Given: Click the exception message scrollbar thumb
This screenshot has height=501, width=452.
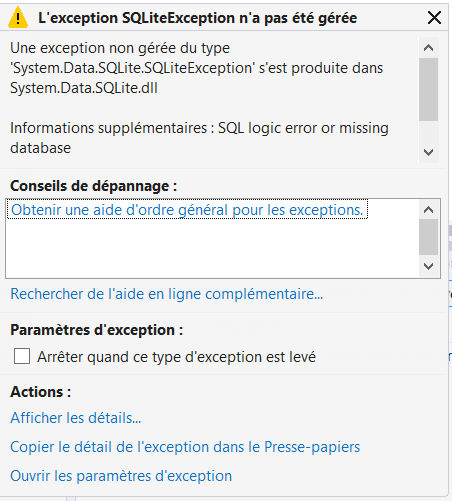Looking at the screenshot, I should point(428,89).
